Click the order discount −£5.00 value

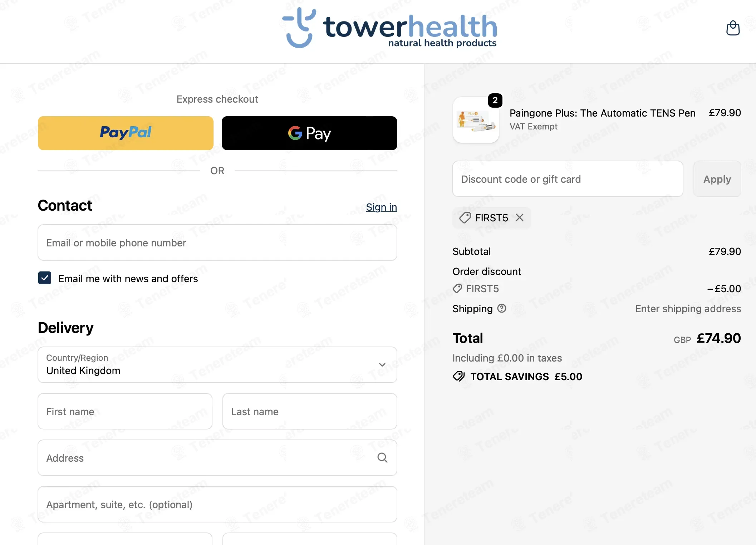point(724,289)
